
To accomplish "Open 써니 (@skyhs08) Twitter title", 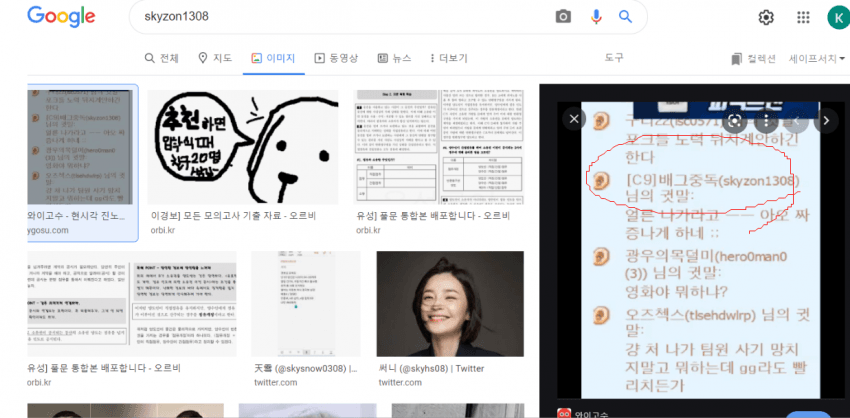I will coord(432,369).
